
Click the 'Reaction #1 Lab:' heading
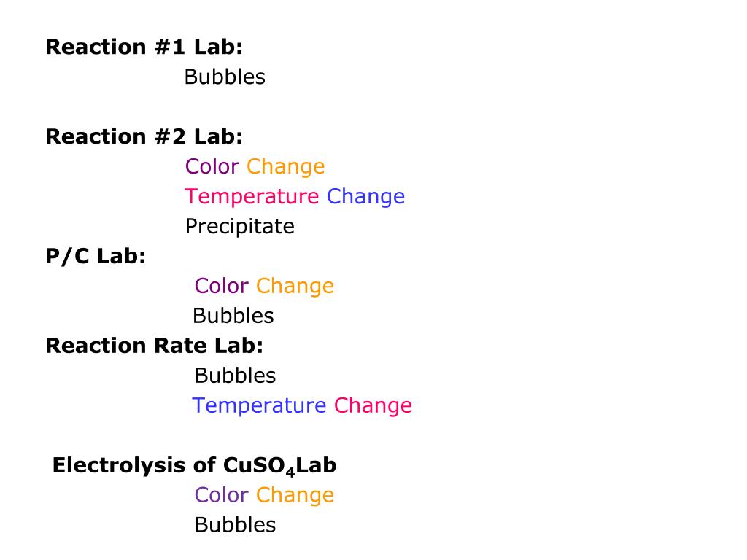pos(144,47)
